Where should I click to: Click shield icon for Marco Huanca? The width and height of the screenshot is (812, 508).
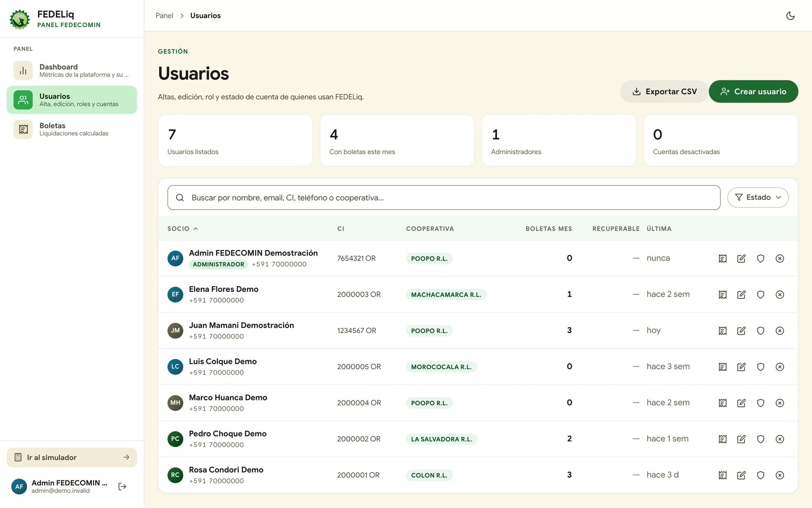click(761, 403)
